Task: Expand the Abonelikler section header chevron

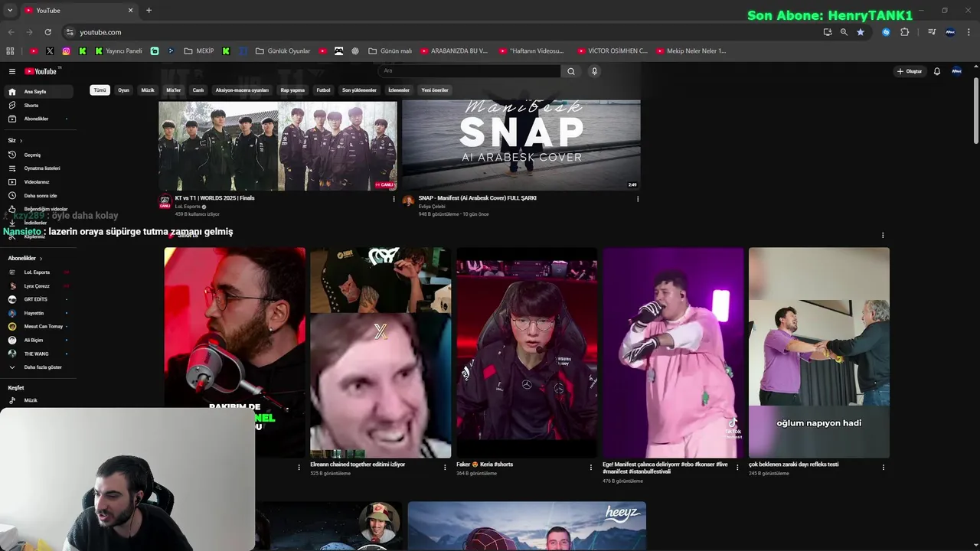Action: point(41,259)
